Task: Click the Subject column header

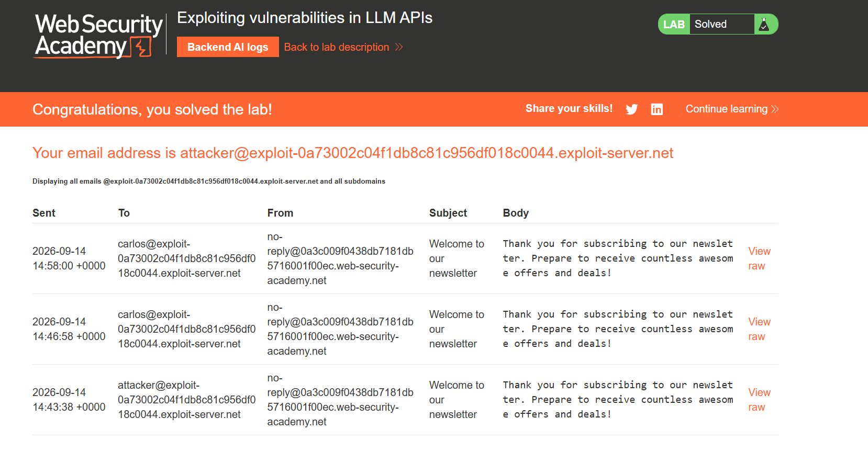Action: click(x=448, y=213)
